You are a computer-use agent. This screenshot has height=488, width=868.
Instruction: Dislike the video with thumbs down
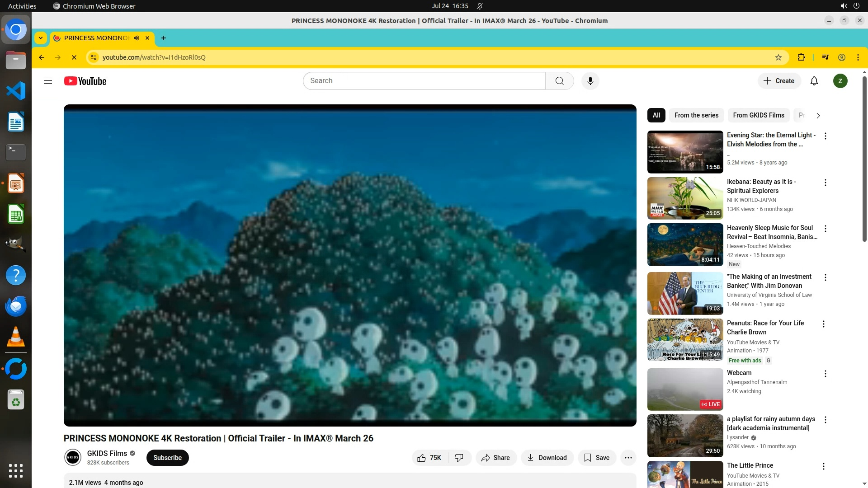pyautogui.click(x=459, y=458)
